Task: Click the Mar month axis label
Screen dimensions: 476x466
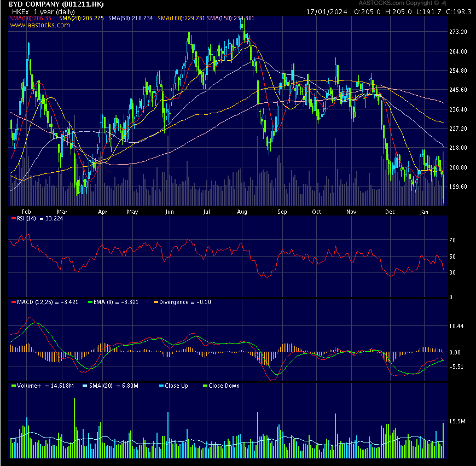Action: point(62,212)
